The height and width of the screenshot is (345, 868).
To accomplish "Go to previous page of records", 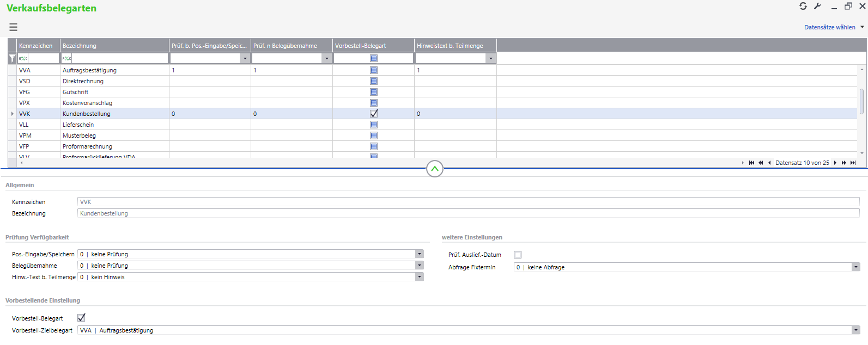I will pos(761,163).
